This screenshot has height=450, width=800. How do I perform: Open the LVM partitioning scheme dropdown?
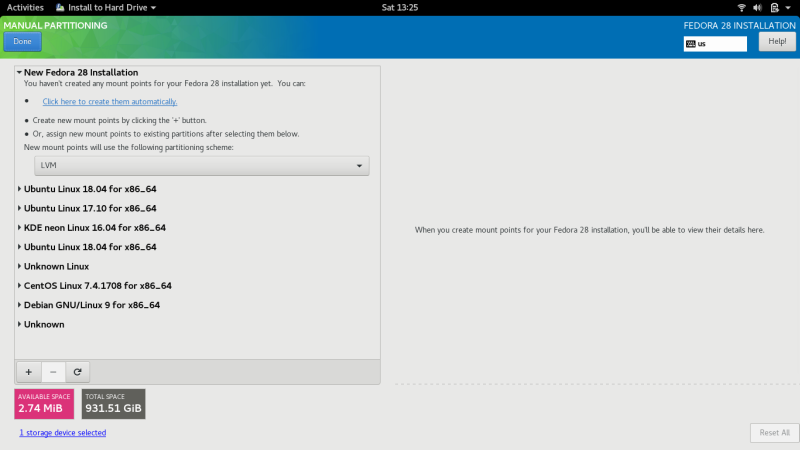pyautogui.click(x=202, y=166)
